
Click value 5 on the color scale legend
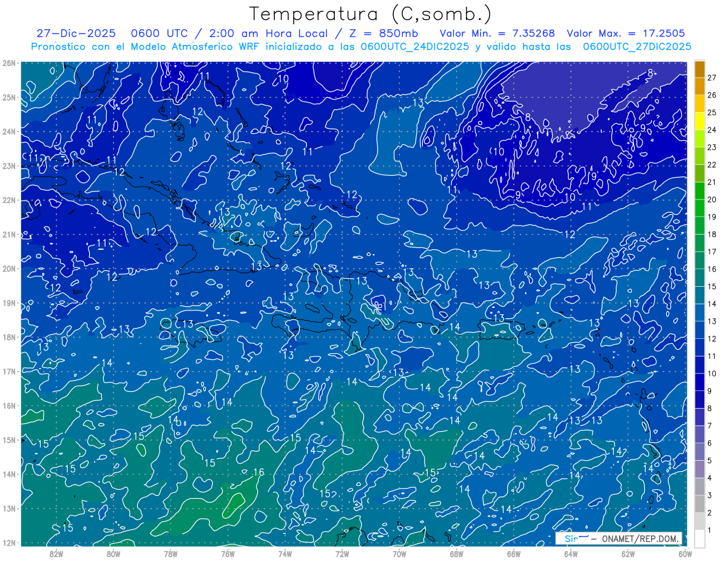pyautogui.click(x=710, y=461)
